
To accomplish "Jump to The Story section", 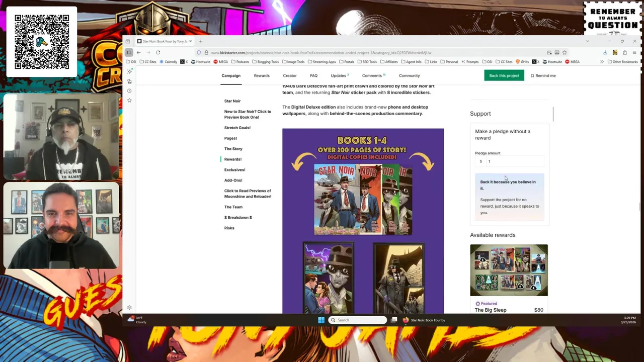I will (233, 149).
